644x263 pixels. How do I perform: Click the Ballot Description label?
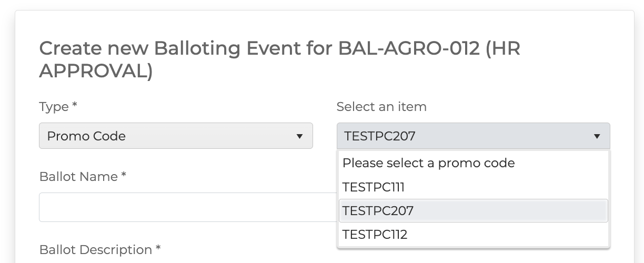tap(96, 250)
